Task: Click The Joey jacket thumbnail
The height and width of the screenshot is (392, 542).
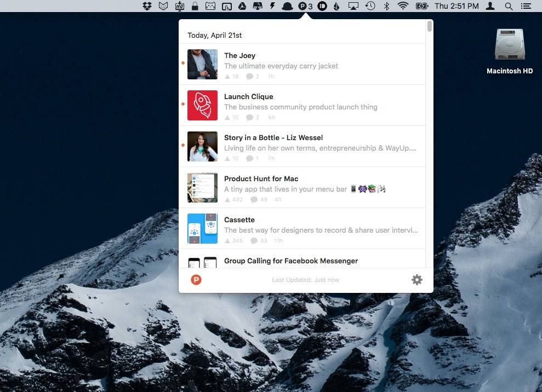Action: pos(203,64)
